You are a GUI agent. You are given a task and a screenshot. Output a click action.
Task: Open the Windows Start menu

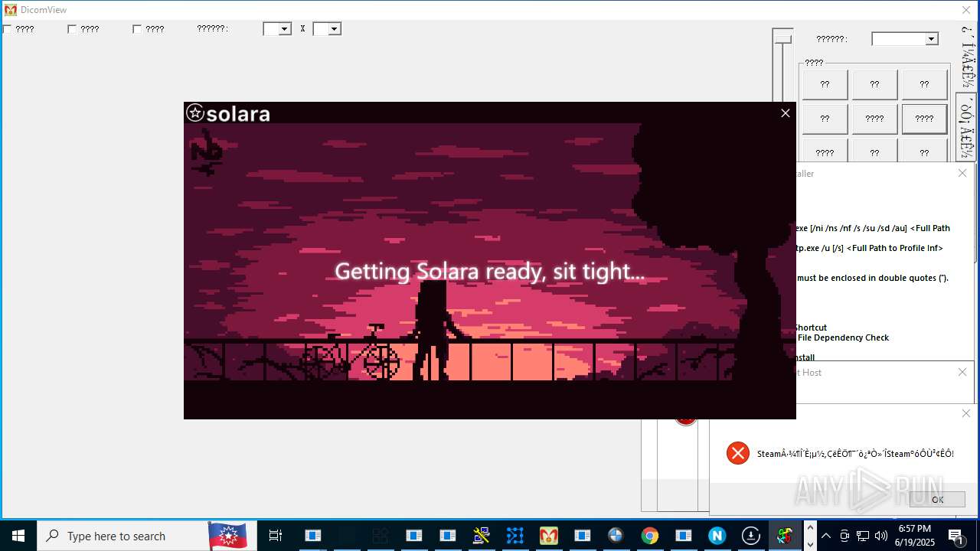coord(18,536)
